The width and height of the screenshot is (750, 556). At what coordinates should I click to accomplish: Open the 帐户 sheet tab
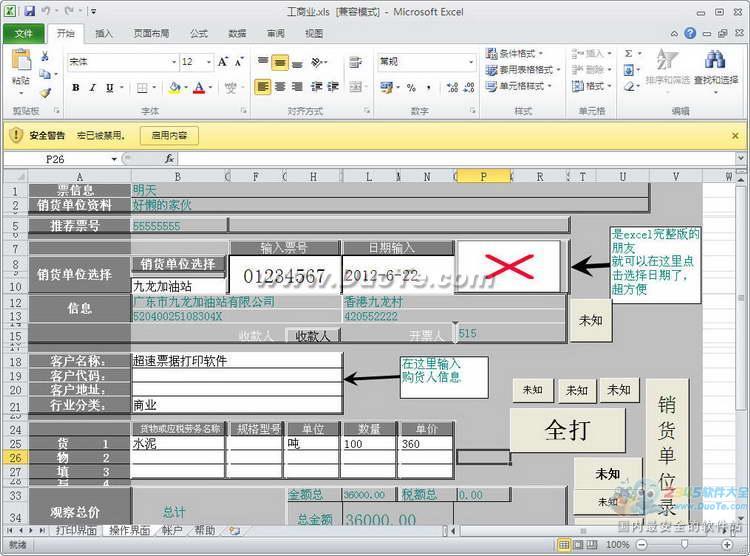(172, 530)
